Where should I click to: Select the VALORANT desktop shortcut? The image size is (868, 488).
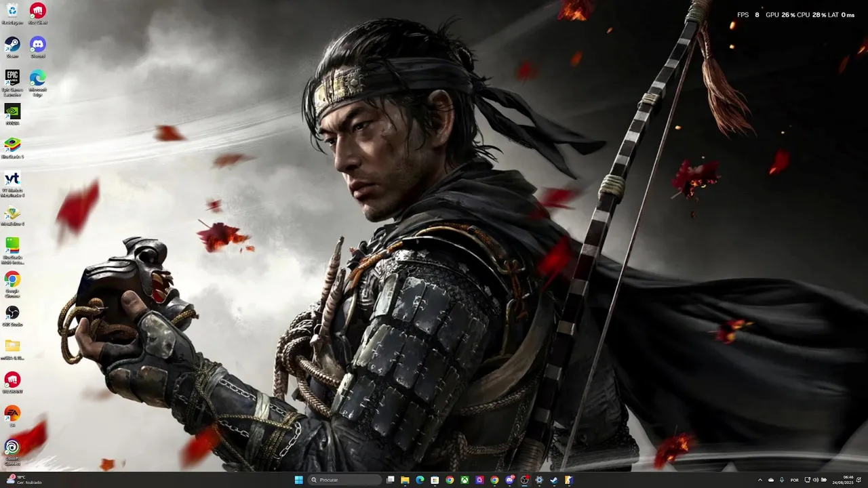pos(12,383)
